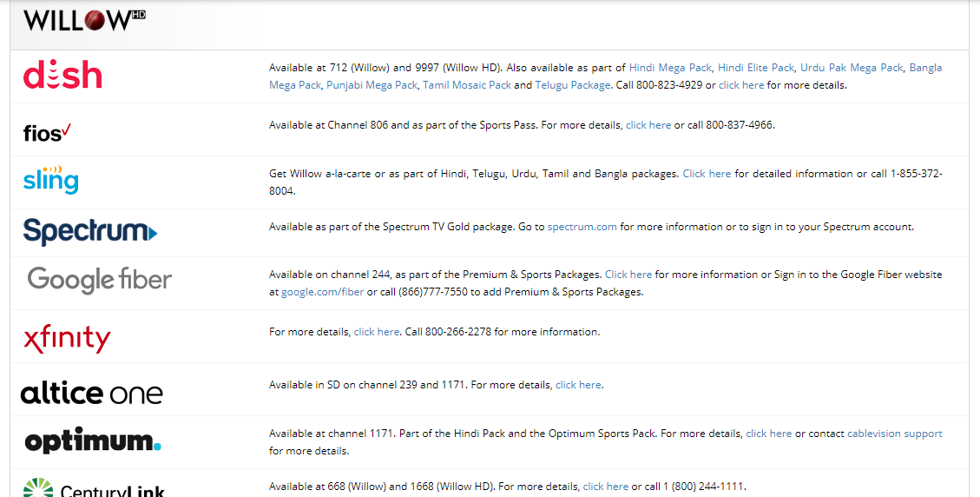Follow the Fios 'click here' link
This screenshot has width=980, height=497.
[x=648, y=125]
